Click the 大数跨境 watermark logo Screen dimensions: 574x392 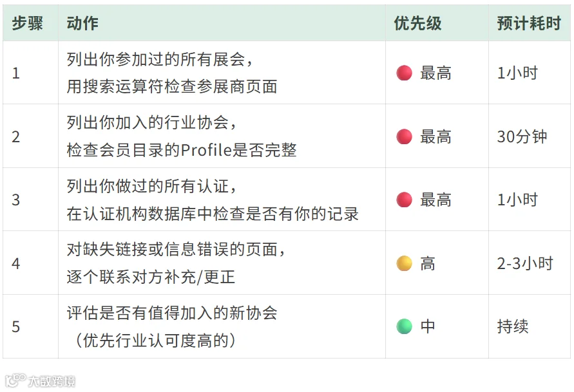click(41, 380)
